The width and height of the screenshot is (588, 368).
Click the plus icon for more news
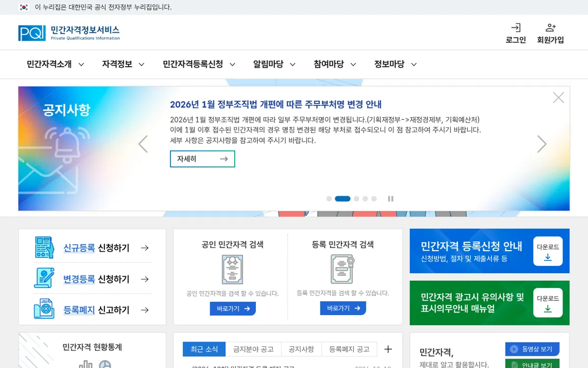point(388,349)
